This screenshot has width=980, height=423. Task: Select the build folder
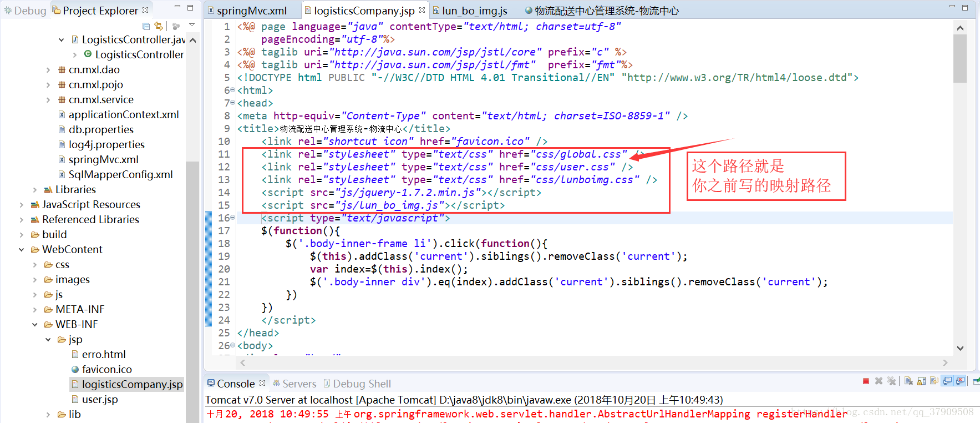click(49, 234)
